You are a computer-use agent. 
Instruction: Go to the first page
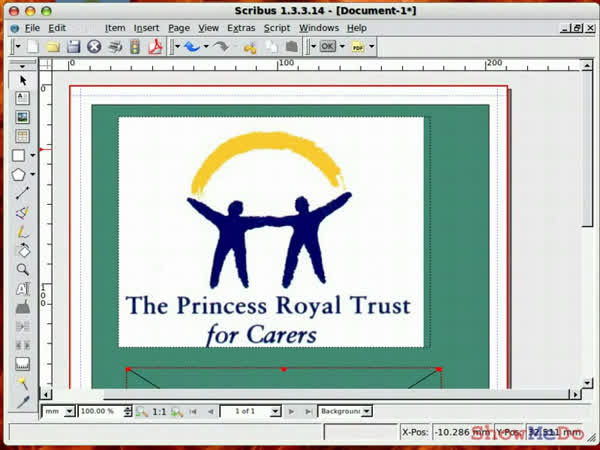[193, 412]
